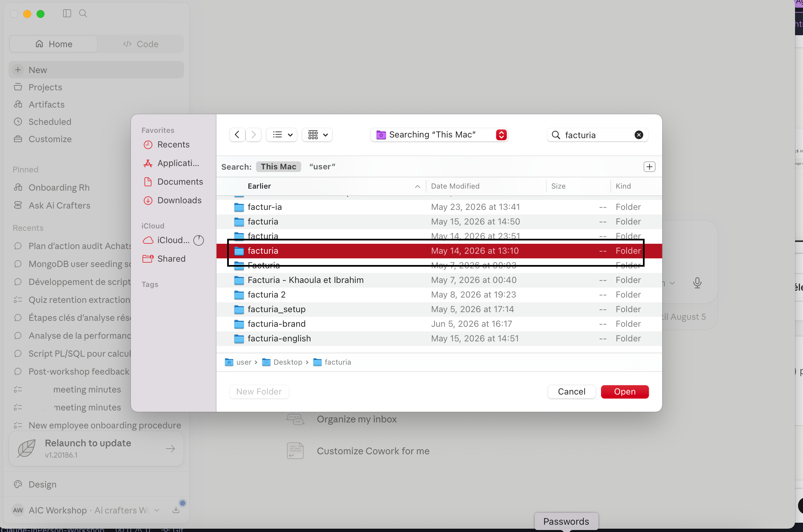This screenshot has width=803, height=532.
Task: Open iCloud Drive in the dialog sidebar
Action: tap(173, 240)
